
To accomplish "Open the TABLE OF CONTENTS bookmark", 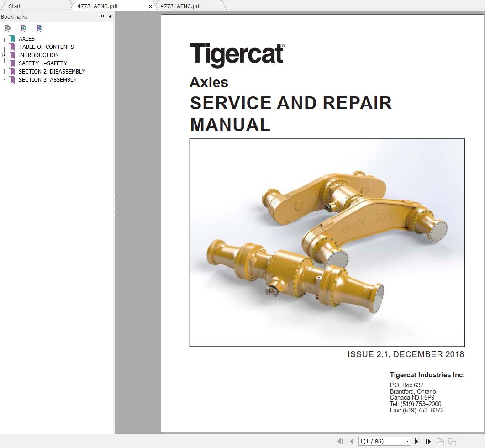I will point(46,47).
